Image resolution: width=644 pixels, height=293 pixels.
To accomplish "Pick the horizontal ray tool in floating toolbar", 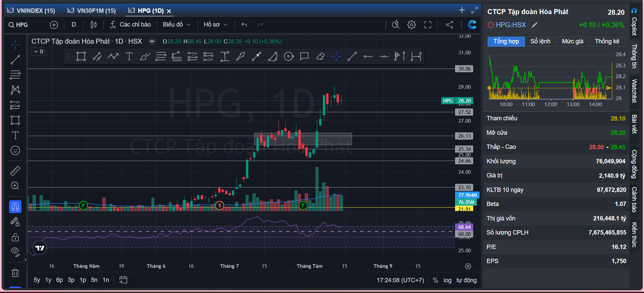I will (368, 56).
